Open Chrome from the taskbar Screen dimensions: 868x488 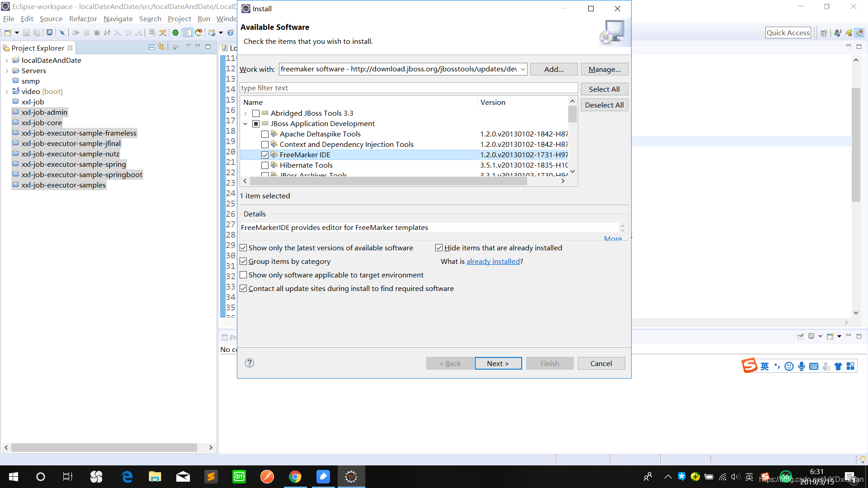295,477
